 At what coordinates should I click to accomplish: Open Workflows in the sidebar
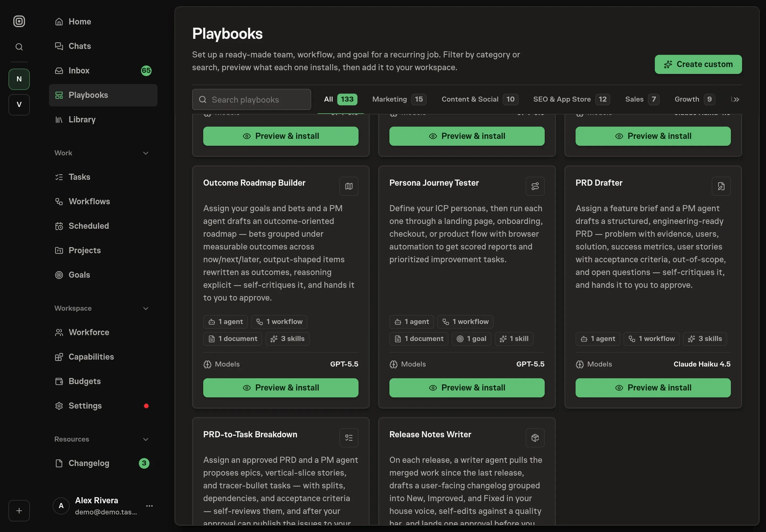[x=103, y=201]
